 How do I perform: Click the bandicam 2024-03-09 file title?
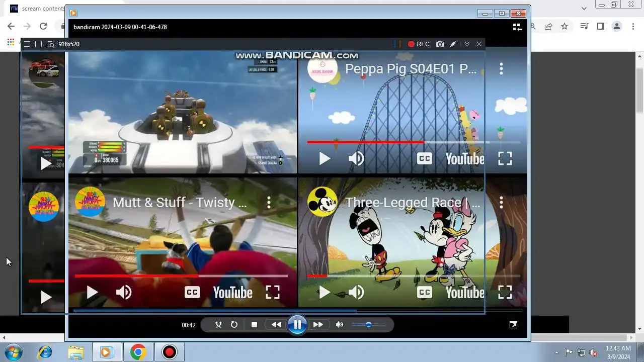120,27
